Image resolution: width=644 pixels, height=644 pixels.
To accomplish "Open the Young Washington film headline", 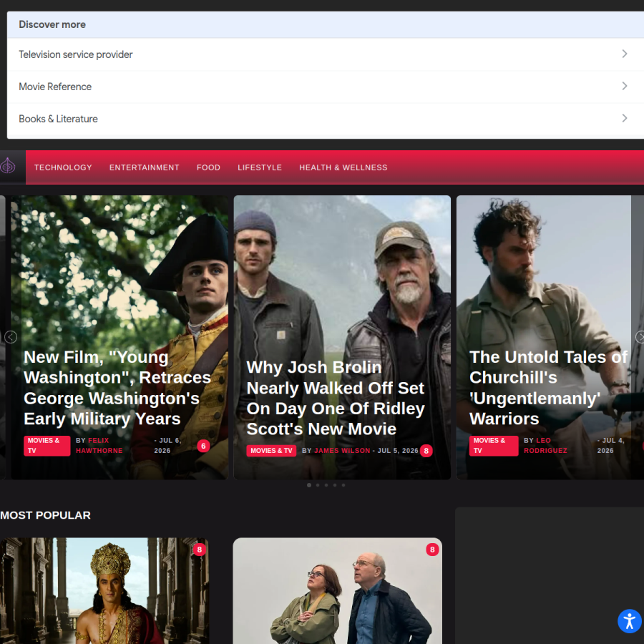I will (x=117, y=388).
